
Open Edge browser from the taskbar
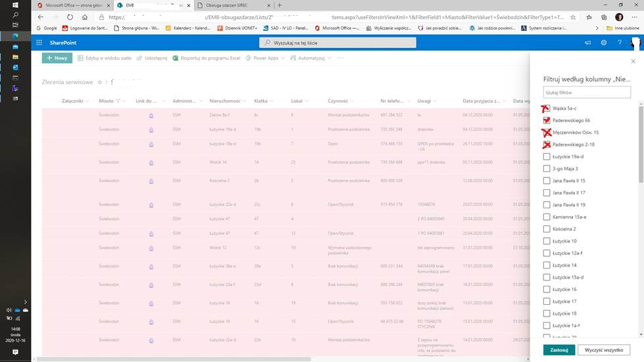click(15, 36)
